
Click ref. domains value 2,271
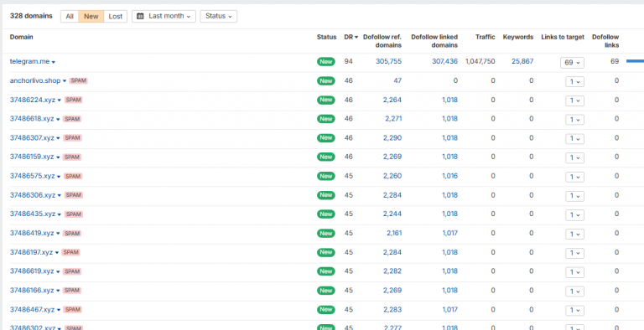point(393,119)
